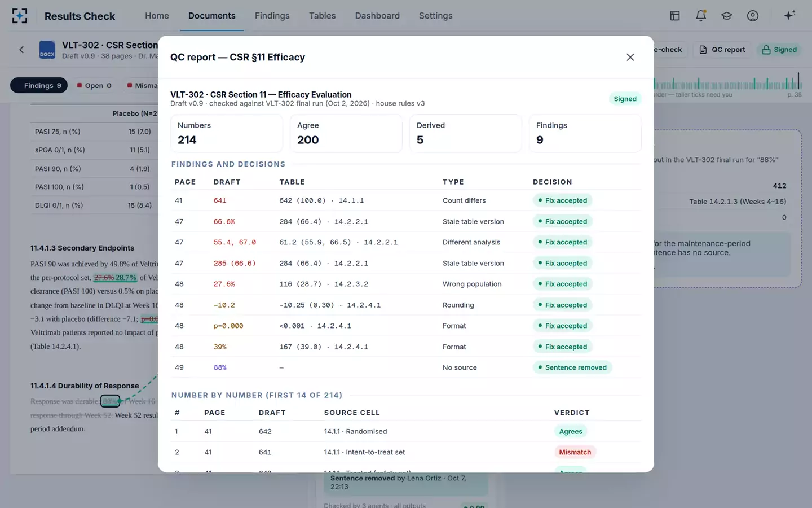Viewport: 812px width, 508px height.
Task: Click the No source type cell
Action: [460, 367]
